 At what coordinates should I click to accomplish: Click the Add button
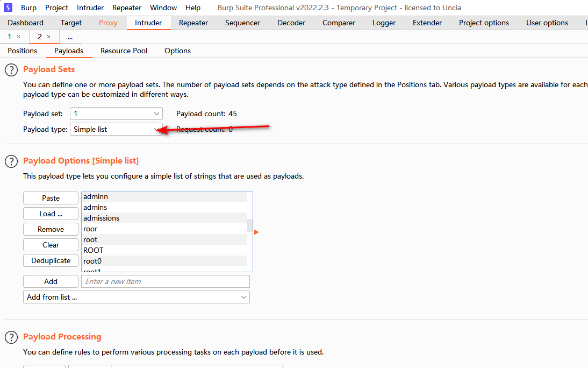(51, 281)
